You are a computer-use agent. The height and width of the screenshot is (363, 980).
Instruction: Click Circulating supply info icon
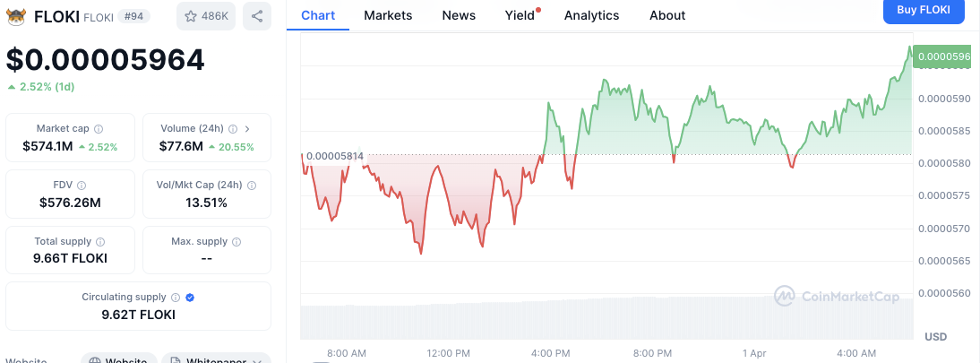point(176,298)
